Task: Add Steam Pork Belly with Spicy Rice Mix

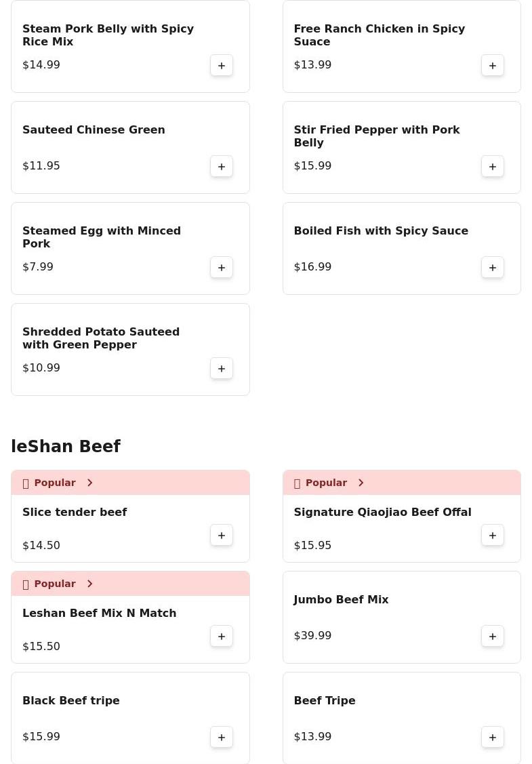Action: 222,66
